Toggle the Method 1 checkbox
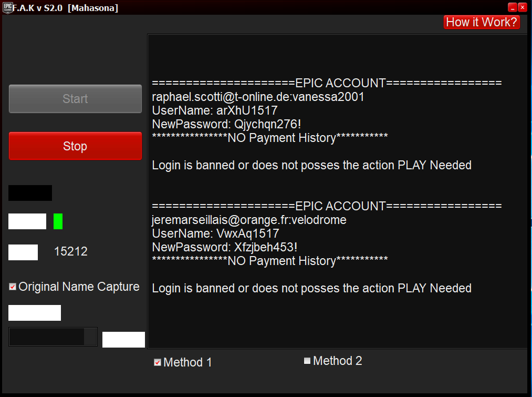532x397 pixels. click(x=158, y=362)
